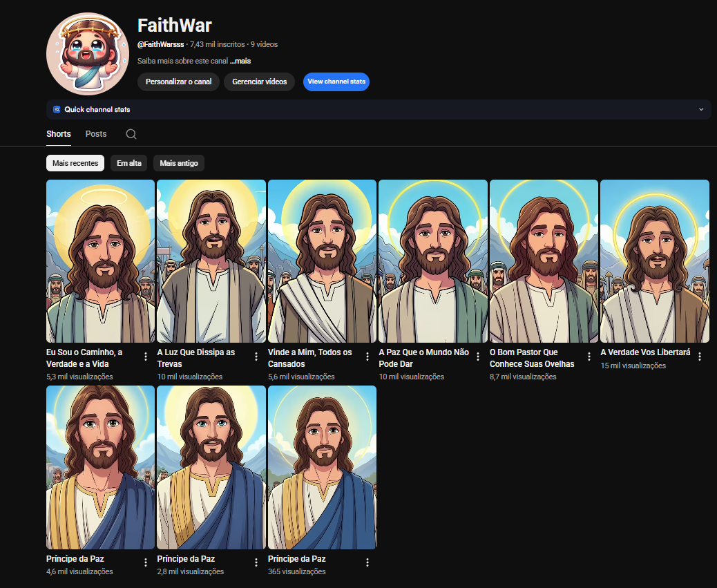Open Príncipe da Paz thumbnail with 2,8 mil views
This screenshot has height=588, width=717.
coord(211,467)
